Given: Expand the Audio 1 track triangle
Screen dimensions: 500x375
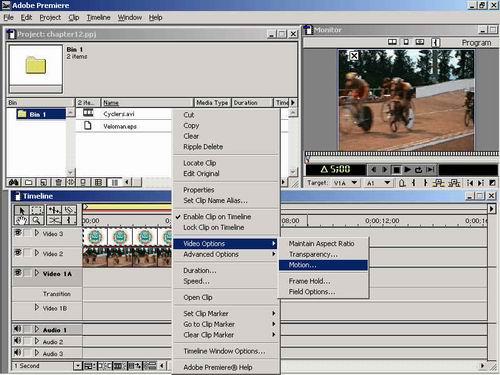Looking at the screenshot, I should pos(37,329).
